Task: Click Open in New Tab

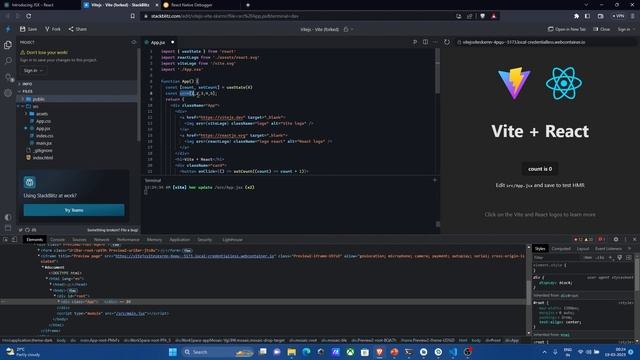Action: (567, 29)
